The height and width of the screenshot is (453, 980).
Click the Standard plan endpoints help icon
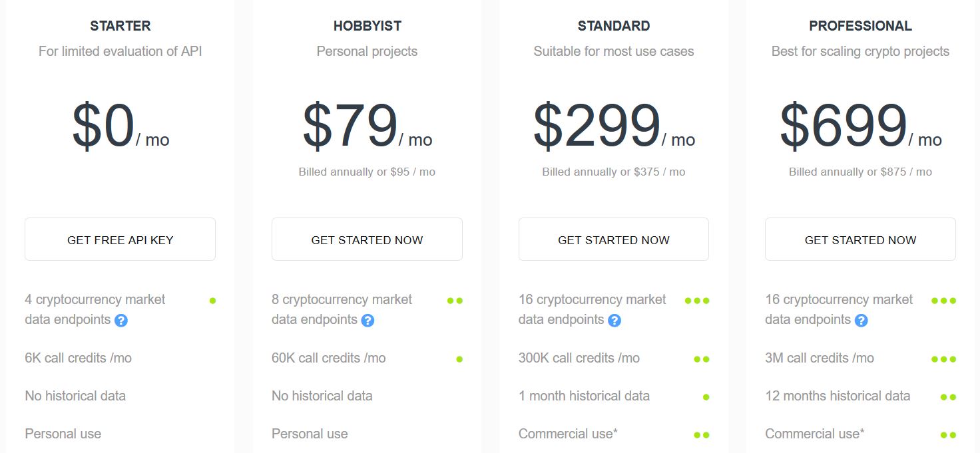[614, 320]
